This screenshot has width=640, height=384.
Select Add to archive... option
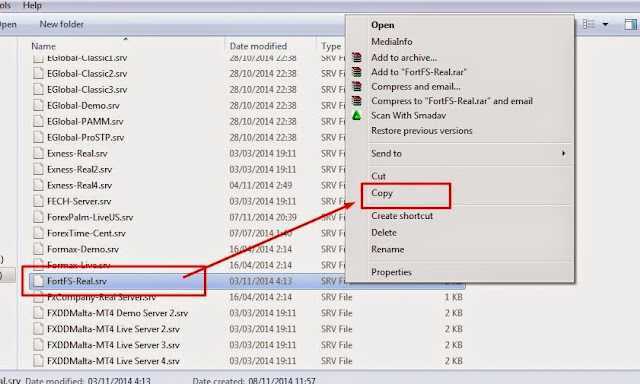[404, 58]
